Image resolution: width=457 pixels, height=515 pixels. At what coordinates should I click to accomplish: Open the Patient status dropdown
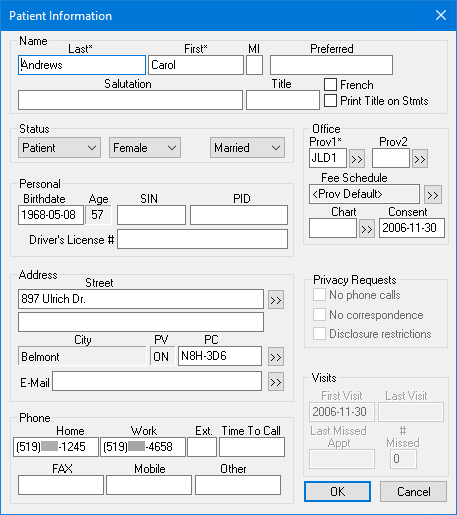[60, 148]
